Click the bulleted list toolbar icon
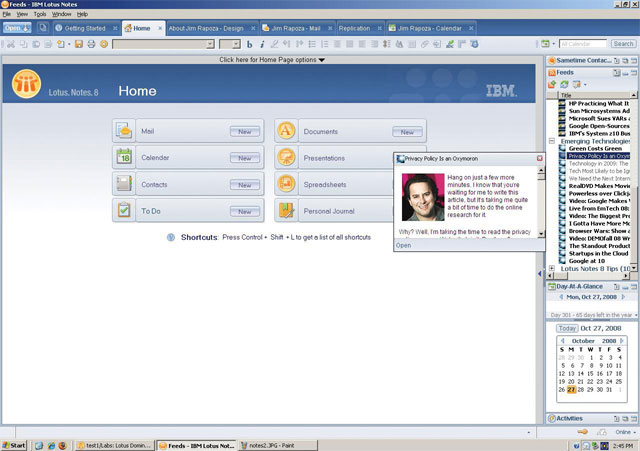The height and width of the screenshot is (451, 640). [312, 44]
